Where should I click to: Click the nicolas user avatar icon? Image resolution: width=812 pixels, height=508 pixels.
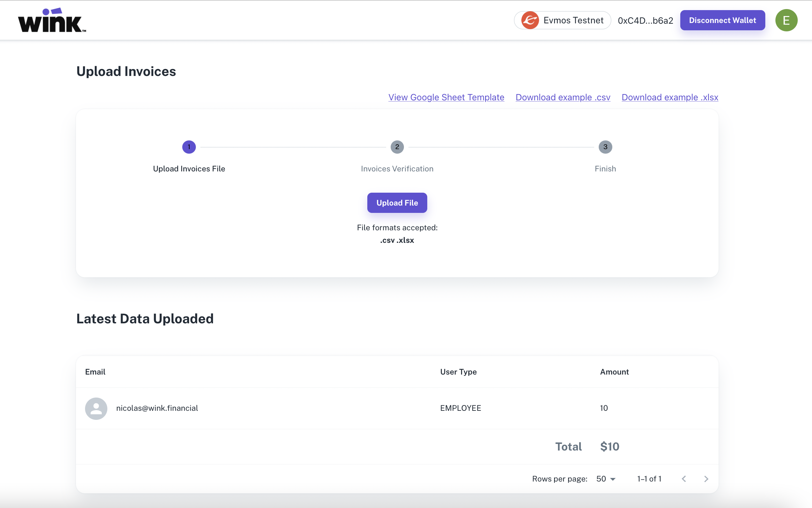click(x=96, y=408)
